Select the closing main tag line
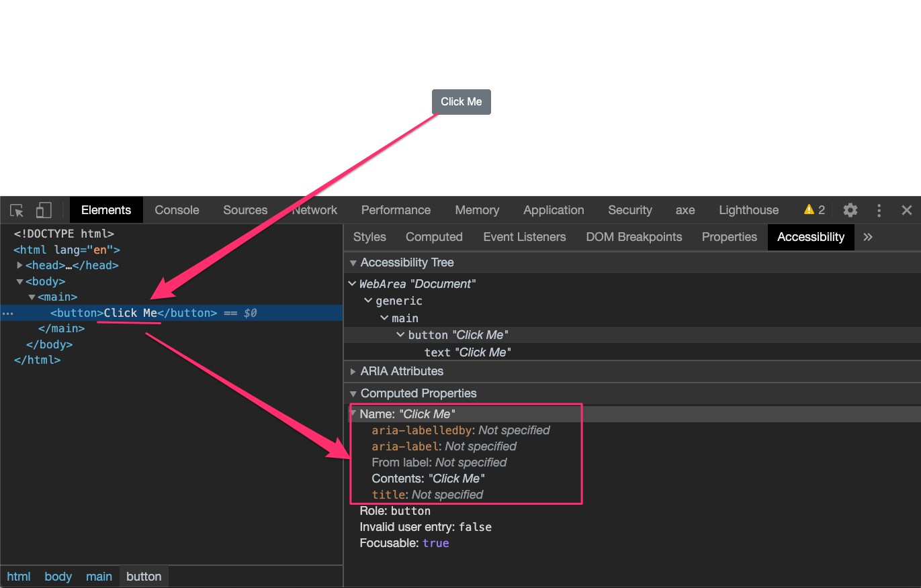921x588 pixels. [x=62, y=328]
